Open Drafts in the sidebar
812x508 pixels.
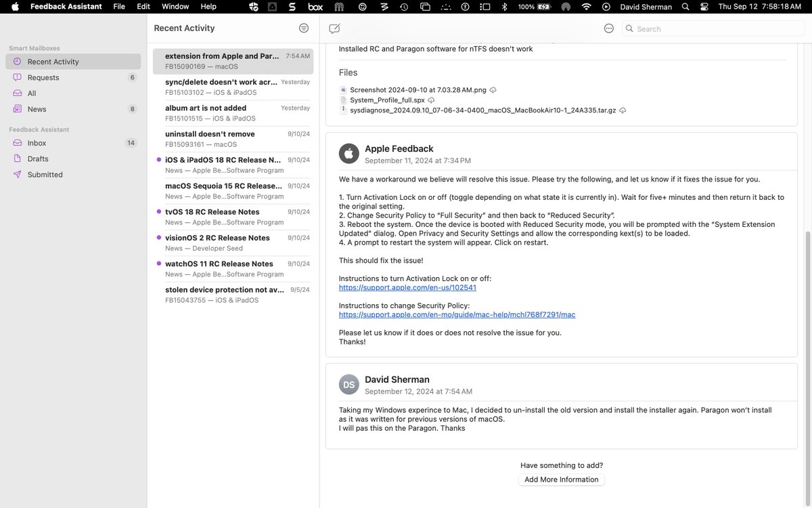click(x=73, y=158)
